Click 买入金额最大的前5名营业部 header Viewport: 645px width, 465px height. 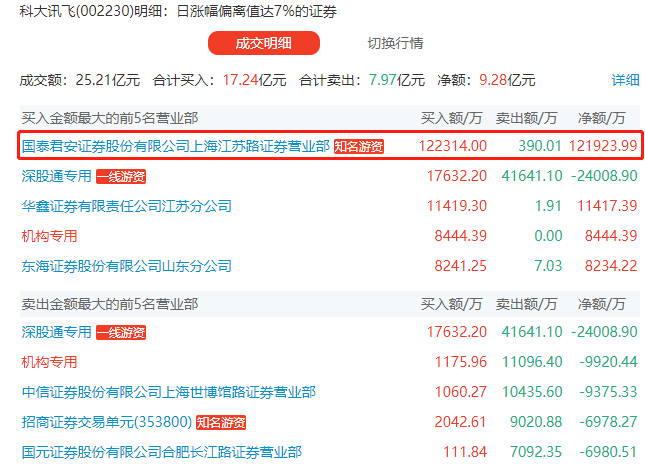coord(110,119)
